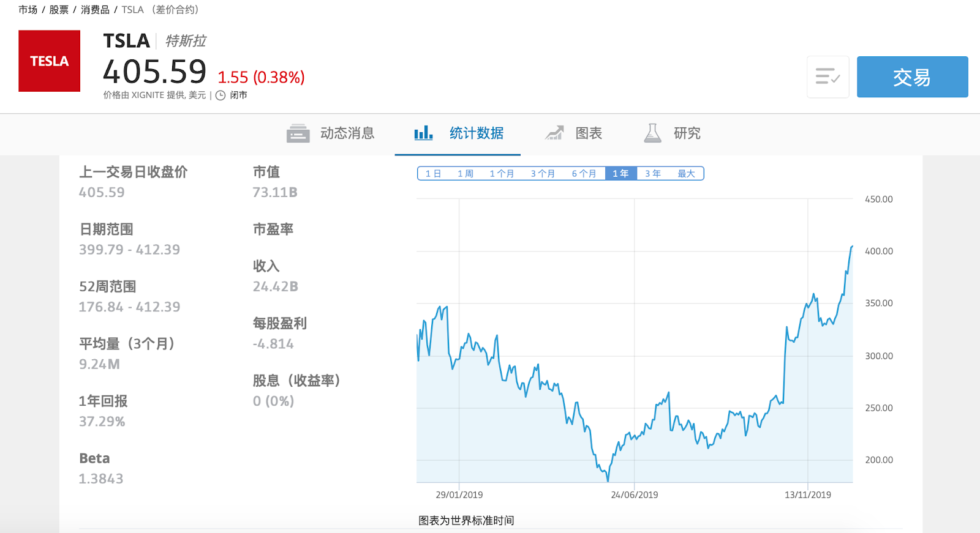The width and height of the screenshot is (980, 533).
Task: Select the 1年 chart range
Action: [620, 174]
